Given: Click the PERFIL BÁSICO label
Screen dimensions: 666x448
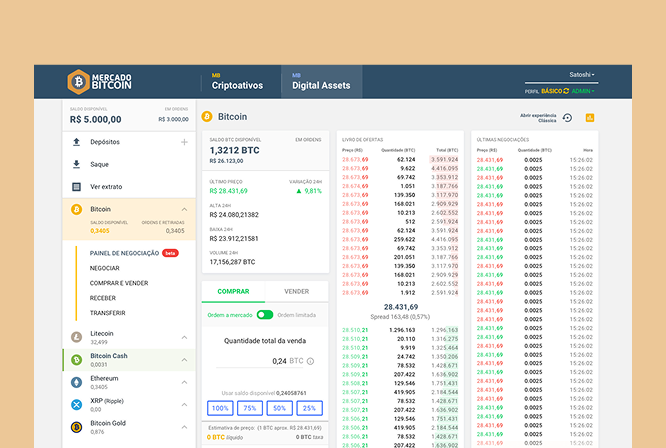Looking at the screenshot, I should [543, 91].
